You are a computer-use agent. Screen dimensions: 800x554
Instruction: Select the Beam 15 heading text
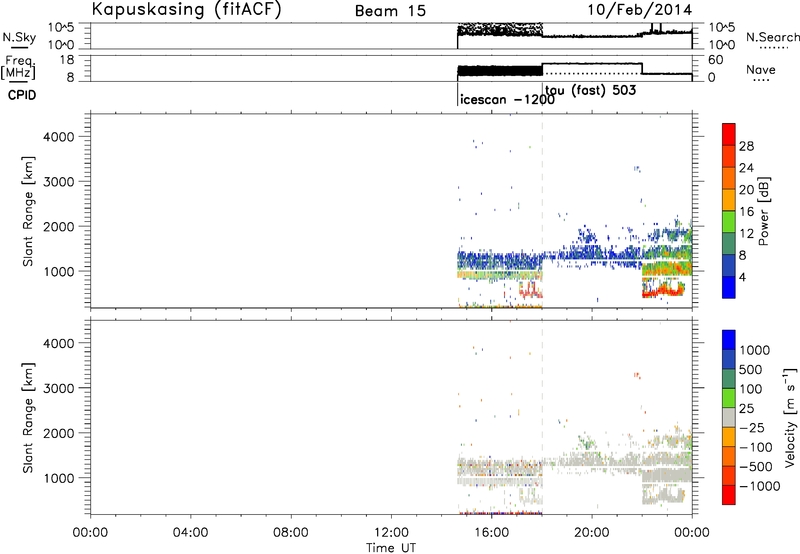click(390, 11)
